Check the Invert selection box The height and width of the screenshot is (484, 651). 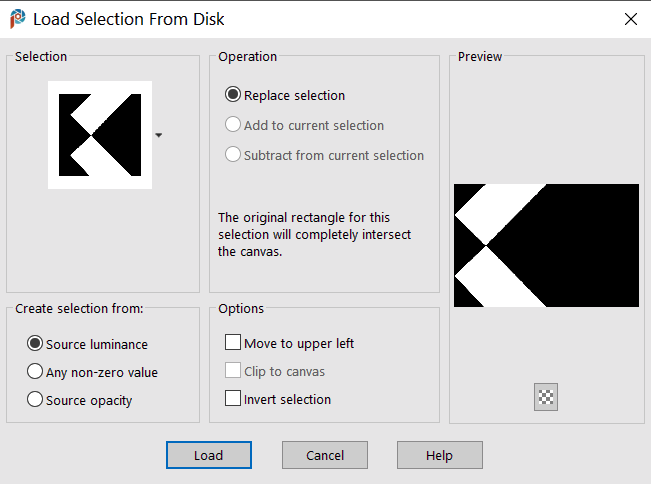point(233,399)
